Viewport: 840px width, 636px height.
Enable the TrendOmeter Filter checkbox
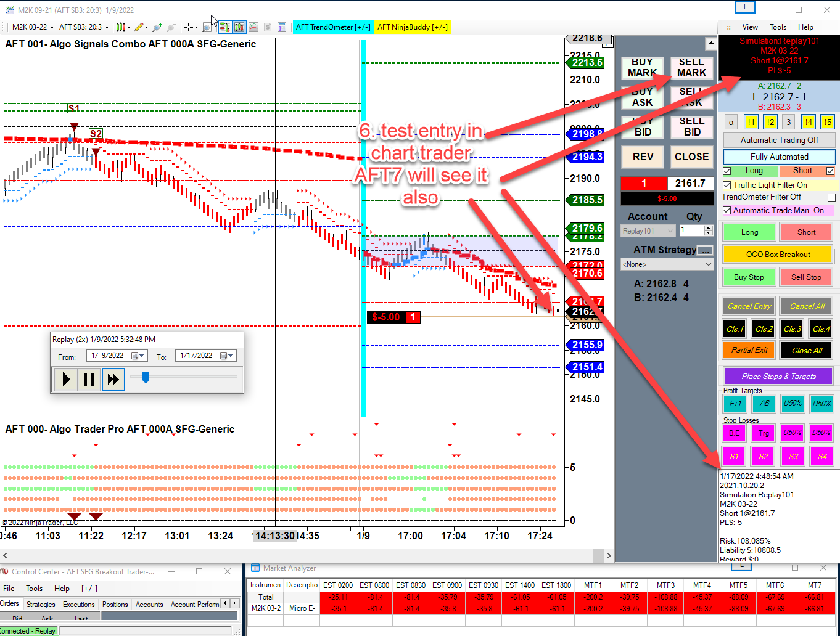(831, 197)
